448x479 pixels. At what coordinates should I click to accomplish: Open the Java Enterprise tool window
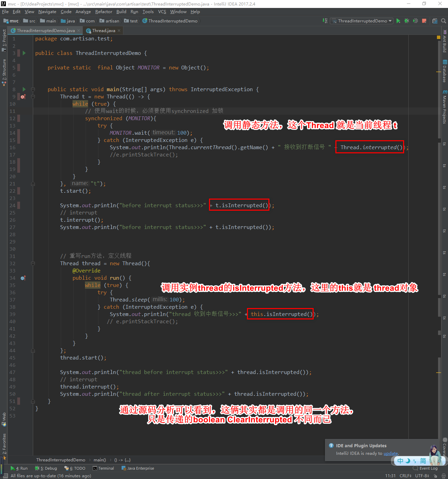[138, 468]
